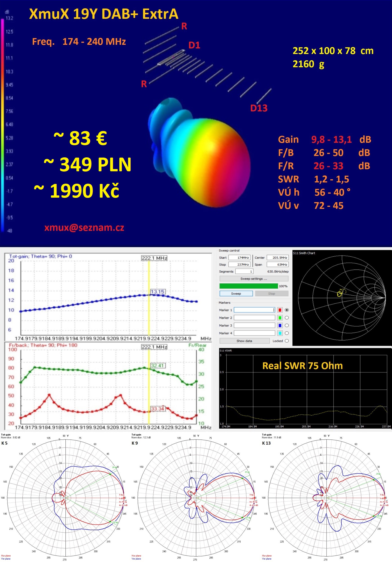Click the 'Real SWR 75 Ohm' caption

(x=302, y=366)
